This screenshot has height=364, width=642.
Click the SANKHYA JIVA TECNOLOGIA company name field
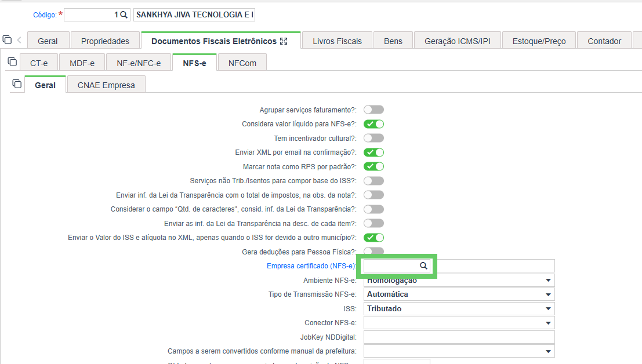pos(194,14)
